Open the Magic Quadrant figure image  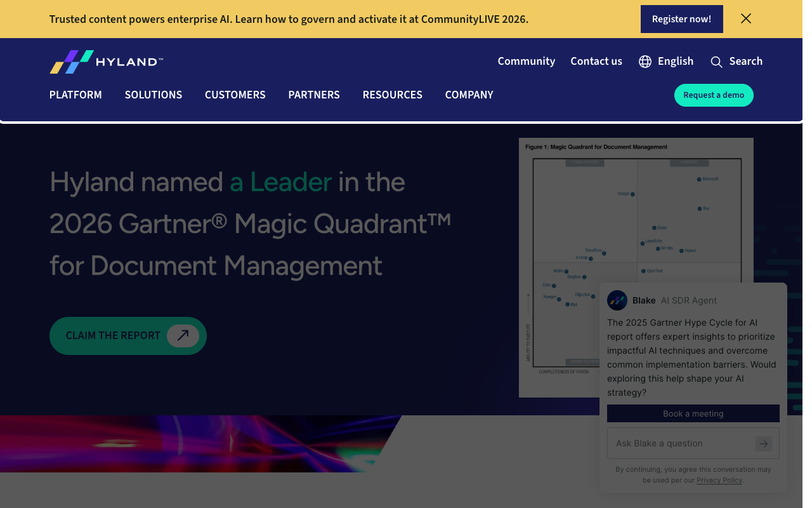(636, 267)
